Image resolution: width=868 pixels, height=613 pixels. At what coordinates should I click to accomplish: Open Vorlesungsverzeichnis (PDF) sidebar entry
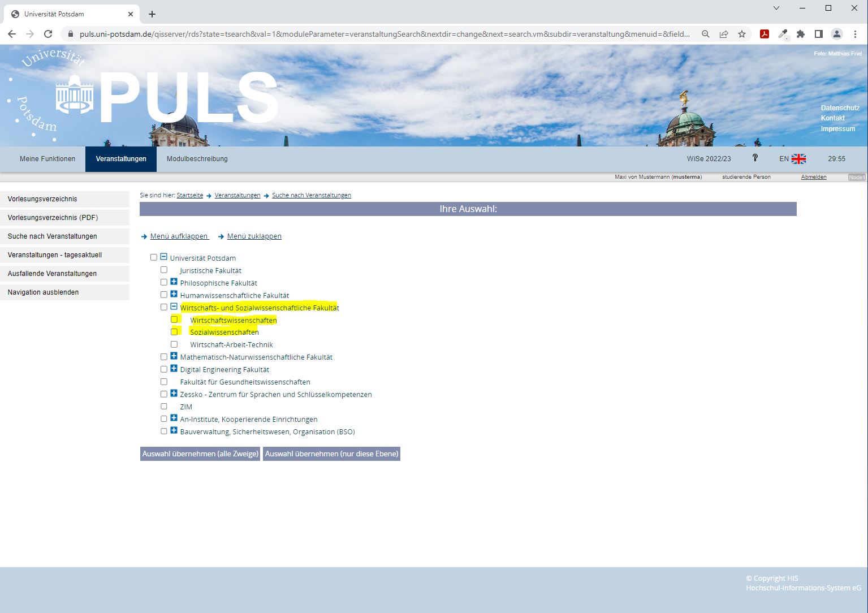tap(64, 218)
